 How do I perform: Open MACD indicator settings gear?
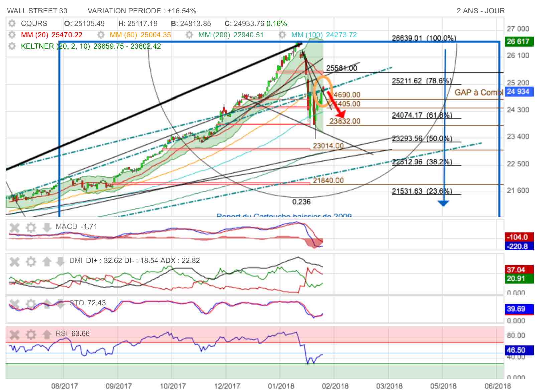[x=31, y=228]
